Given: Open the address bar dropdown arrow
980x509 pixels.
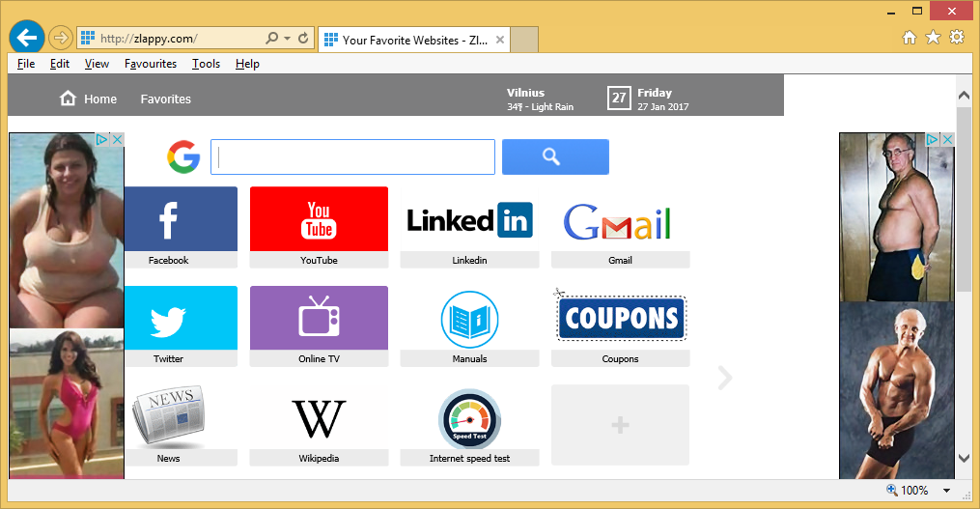Looking at the screenshot, I should tap(288, 38).
